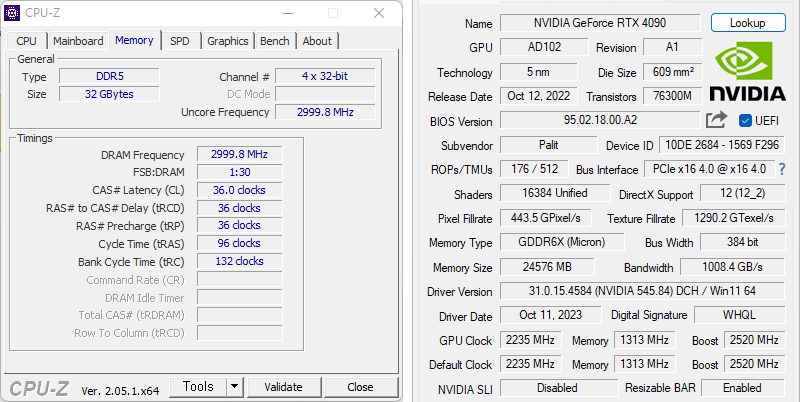Click the GPU field showing AD102
The height and width of the screenshot is (402, 800).
pyautogui.click(x=544, y=47)
